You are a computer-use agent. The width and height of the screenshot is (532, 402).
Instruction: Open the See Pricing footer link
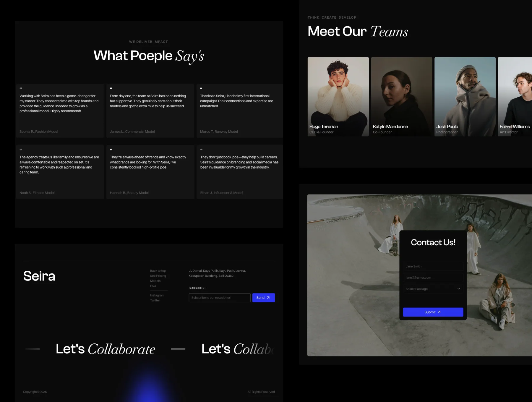click(158, 276)
